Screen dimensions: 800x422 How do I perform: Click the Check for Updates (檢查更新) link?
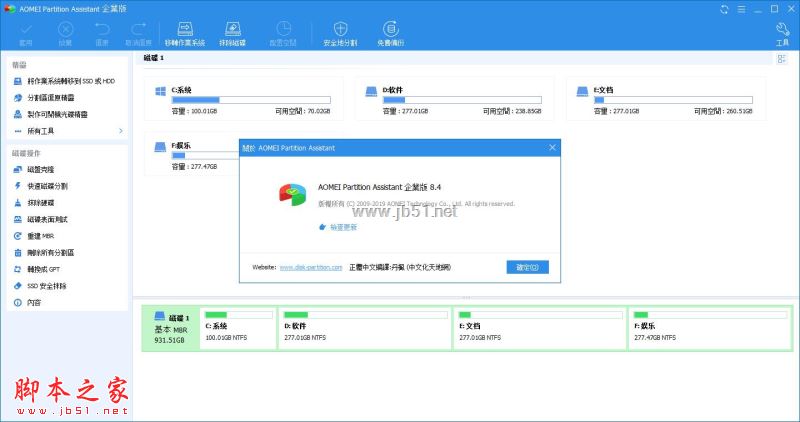pos(343,227)
